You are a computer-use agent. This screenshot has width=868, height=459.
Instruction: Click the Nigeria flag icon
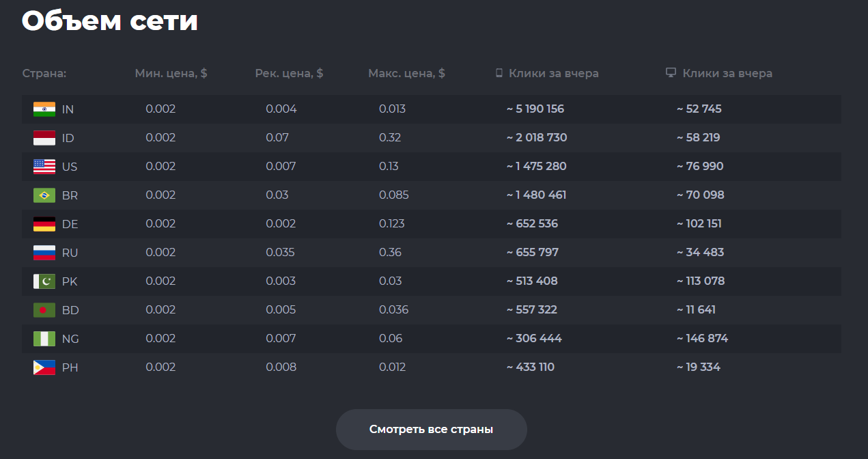point(44,339)
